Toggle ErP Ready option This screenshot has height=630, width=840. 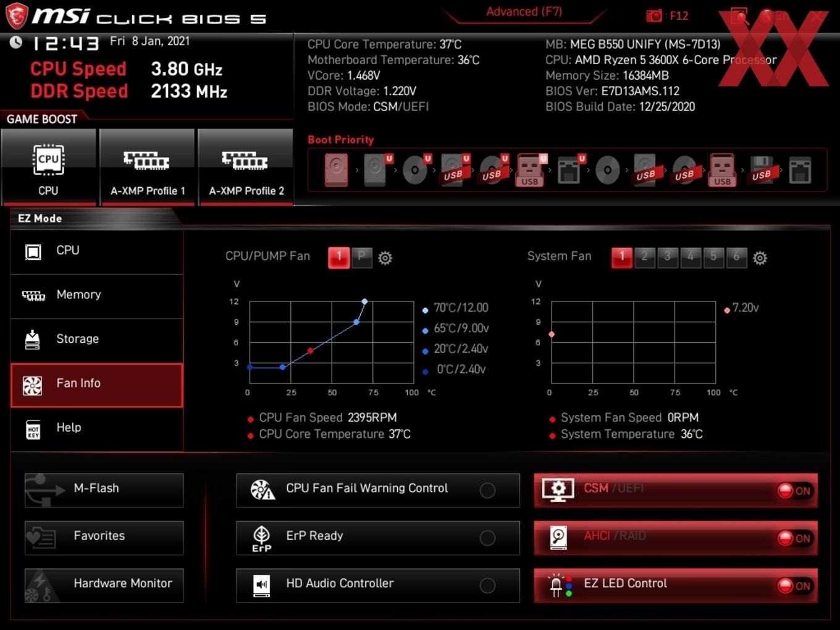click(x=487, y=538)
